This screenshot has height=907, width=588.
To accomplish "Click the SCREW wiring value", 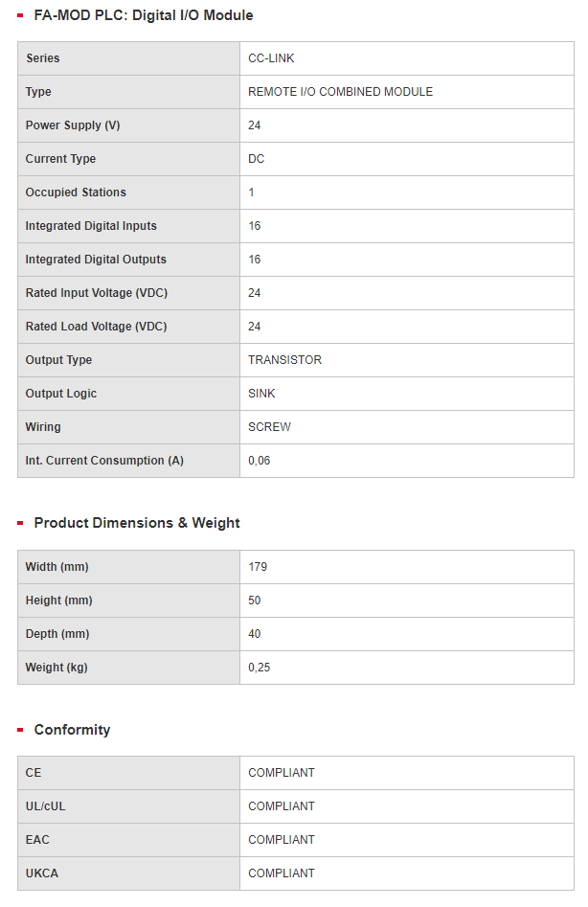I will coord(269,427).
